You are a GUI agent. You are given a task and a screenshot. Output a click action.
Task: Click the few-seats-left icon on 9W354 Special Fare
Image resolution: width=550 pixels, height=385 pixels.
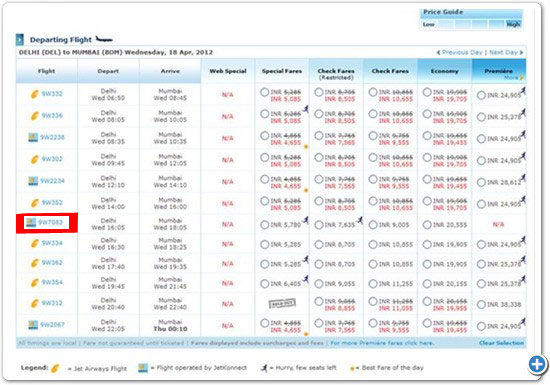coord(306,279)
